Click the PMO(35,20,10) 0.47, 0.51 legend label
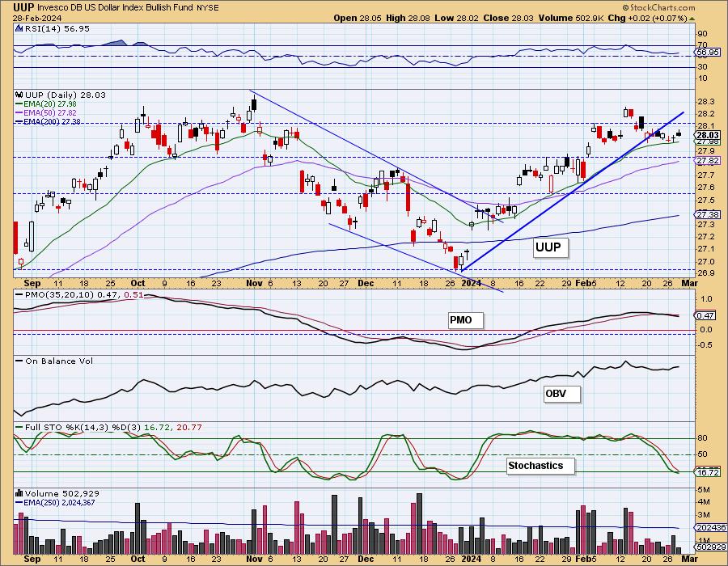Screen dimensions: 728x566 pos(84,294)
